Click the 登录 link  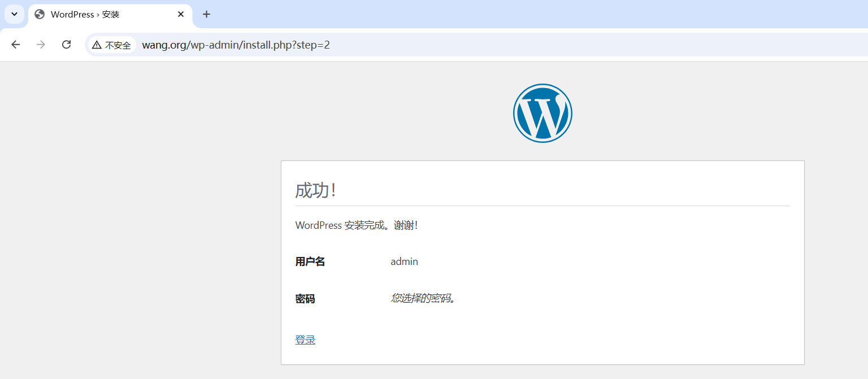tap(305, 340)
